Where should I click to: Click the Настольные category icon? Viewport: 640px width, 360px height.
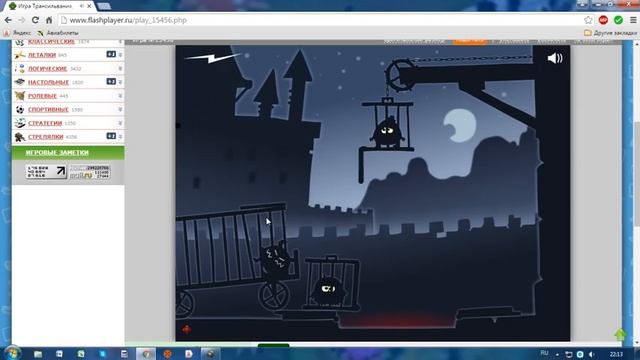(20, 82)
